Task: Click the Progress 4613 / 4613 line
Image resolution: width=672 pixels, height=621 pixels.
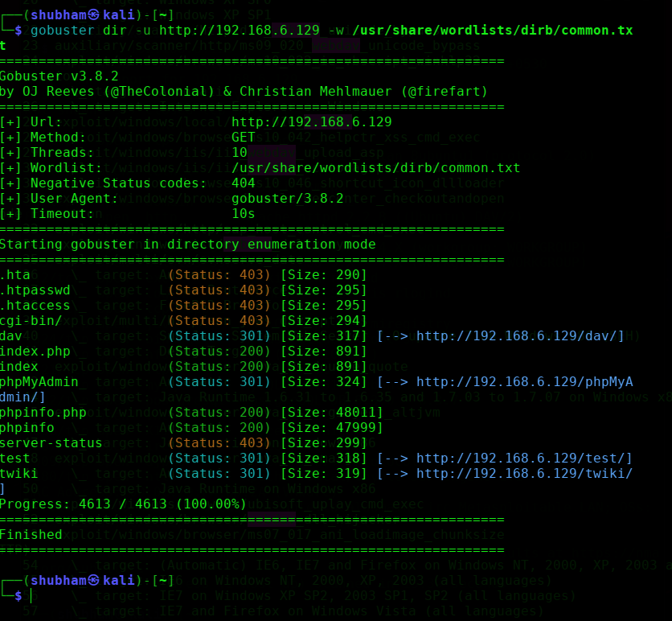Action: [x=123, y=504]
